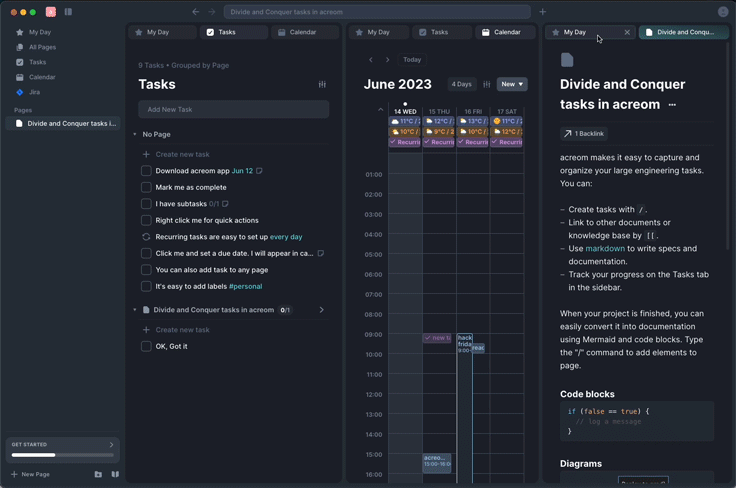Jump to Today in the calendar

click(412, 60)
